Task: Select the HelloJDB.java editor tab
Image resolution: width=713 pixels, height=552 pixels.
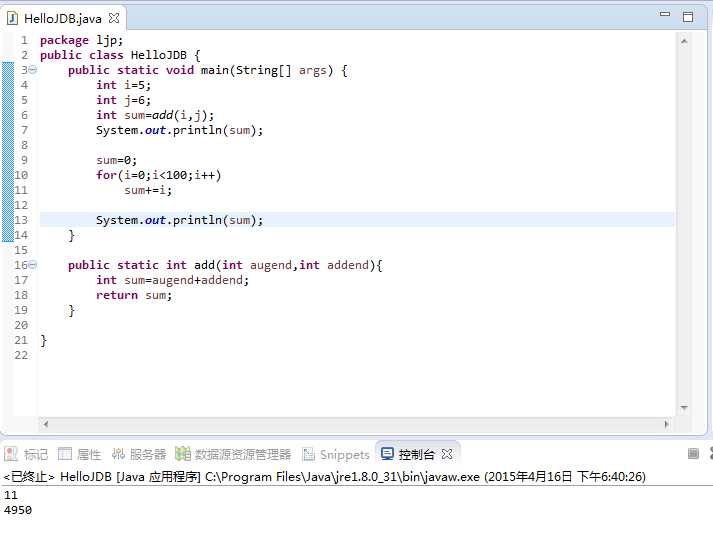Action: 63,19
